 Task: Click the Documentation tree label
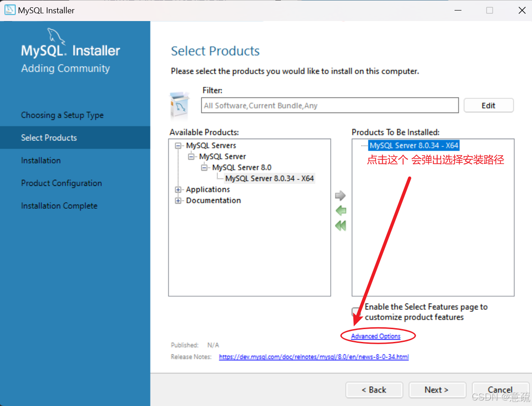click(214, 200)
